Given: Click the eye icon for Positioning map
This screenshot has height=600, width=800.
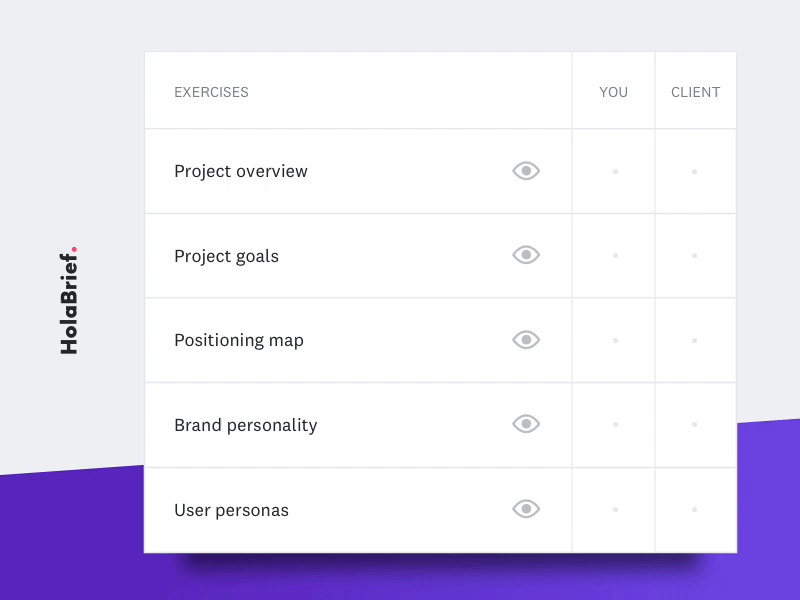Looking at the screenshot, I should tap(526, 340).
